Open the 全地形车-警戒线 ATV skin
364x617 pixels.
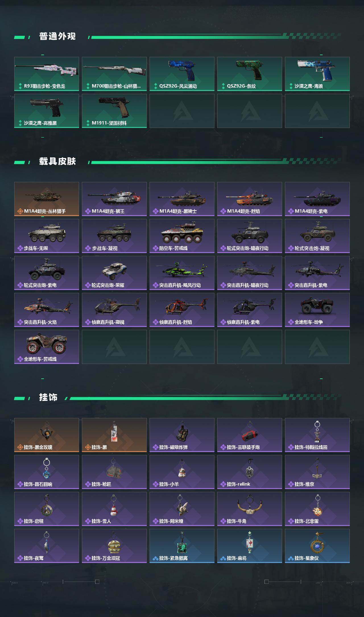(x=47, y=347)
